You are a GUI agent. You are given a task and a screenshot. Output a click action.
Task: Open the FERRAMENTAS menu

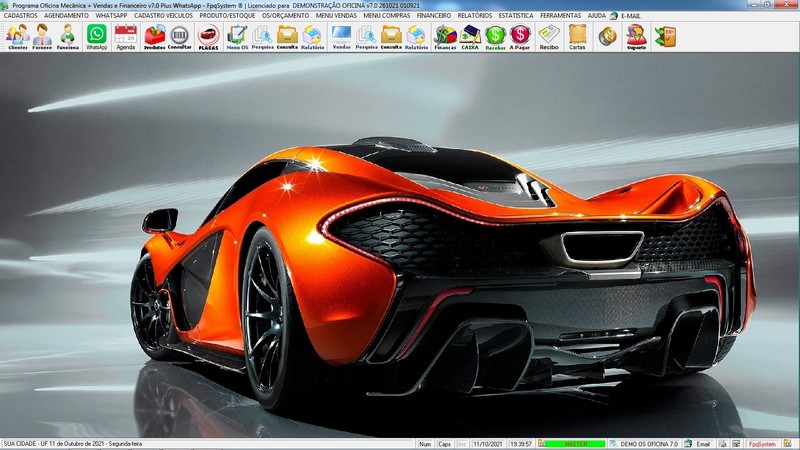point(560,16)
